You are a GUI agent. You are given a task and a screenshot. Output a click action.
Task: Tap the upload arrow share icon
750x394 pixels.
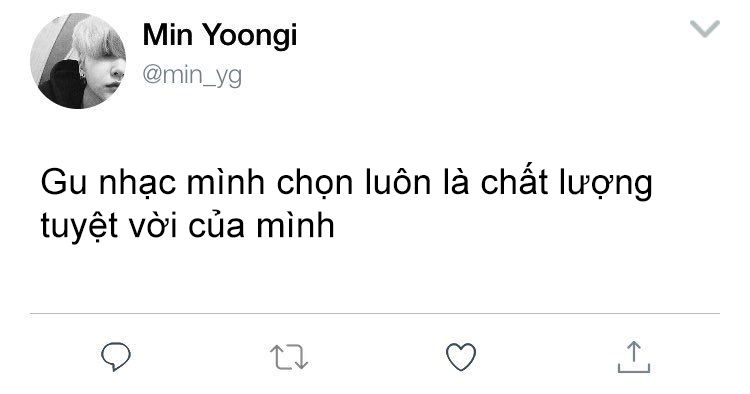[x=634, y=357]
